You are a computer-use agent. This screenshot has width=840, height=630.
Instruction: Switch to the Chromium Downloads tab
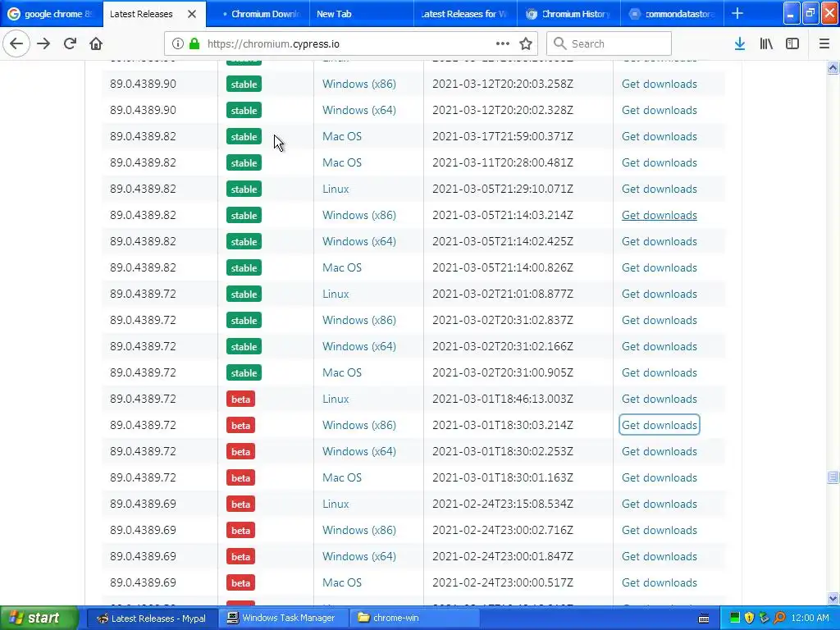pyautogui.click(x=259, y=14)
